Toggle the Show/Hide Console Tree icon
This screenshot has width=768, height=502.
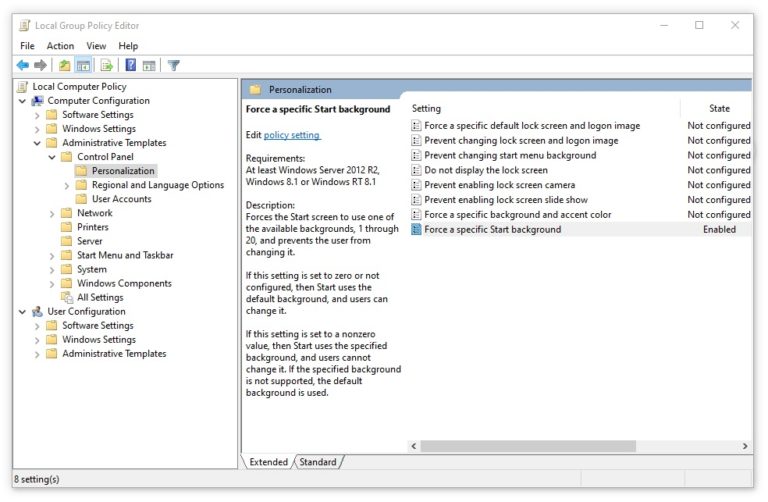click(x=84, y=66)
